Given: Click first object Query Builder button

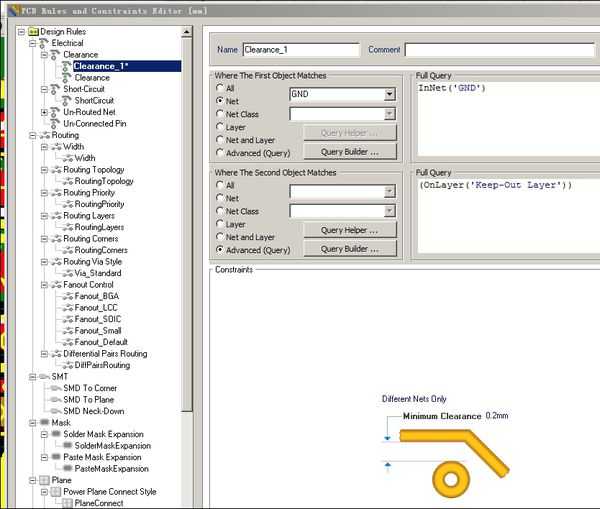Looking at the screenshot, I should coord(350,152).
